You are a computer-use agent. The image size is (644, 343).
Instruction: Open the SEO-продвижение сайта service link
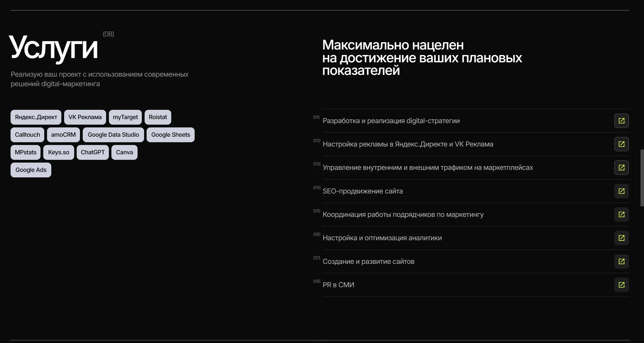pyautogui.click(x=363, y=191)
